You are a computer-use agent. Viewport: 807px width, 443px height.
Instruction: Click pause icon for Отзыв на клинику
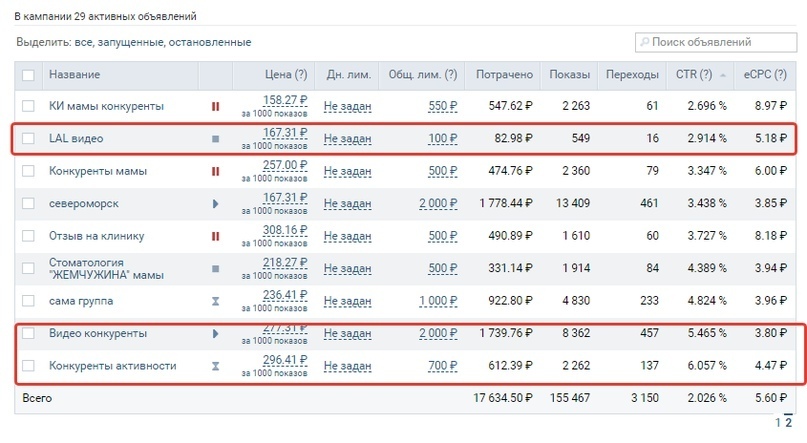coord(215,237)
